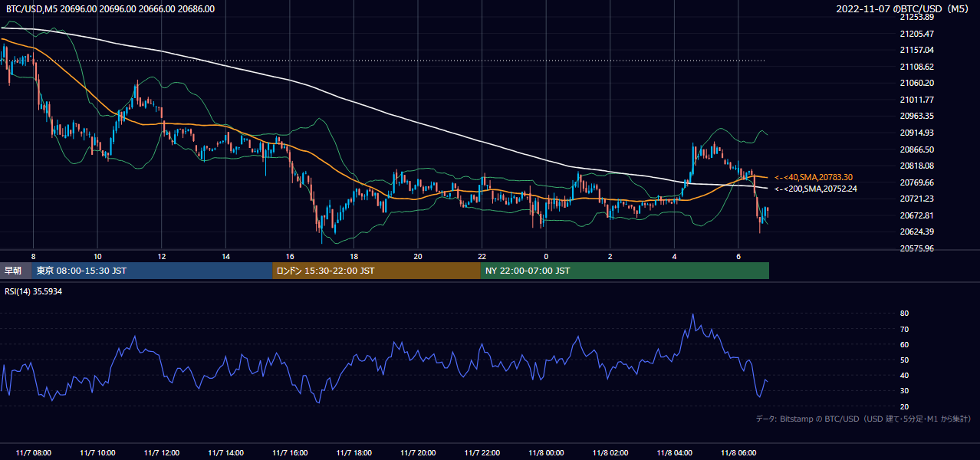
Task: Click the ロンドン 15:30-22:00 JST session bar
Action: (377, 271)
